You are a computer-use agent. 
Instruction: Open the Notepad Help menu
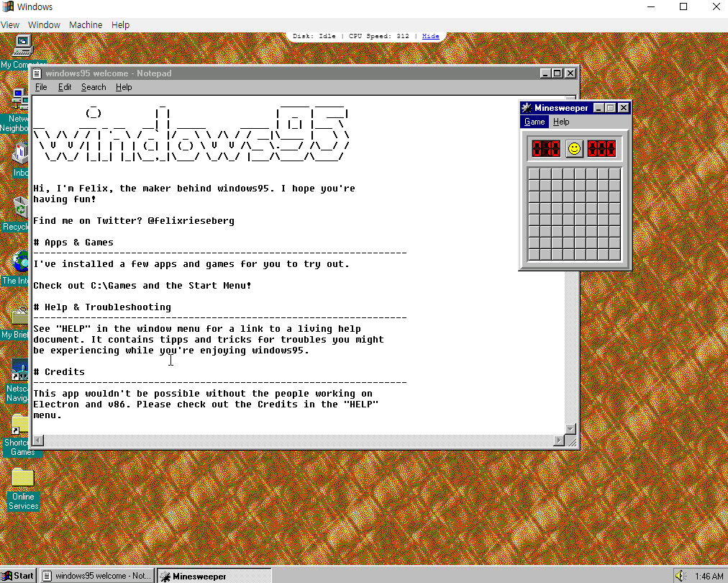(x=124, y=87)
